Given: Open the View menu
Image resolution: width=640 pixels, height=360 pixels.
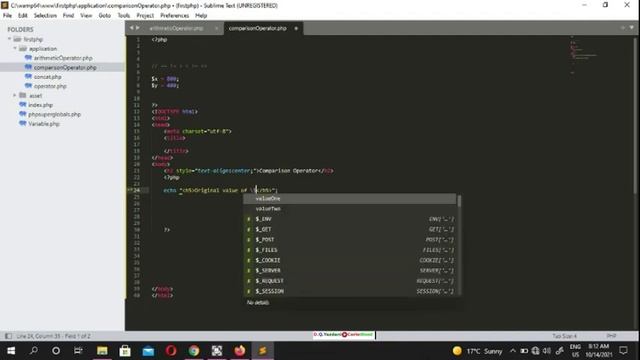Looking at the screenshot, I should (x=86, y=16).
